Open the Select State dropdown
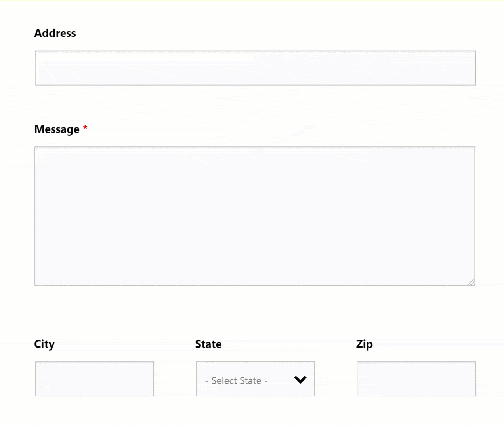Screen dimensions: 504x426 coord(255,379)
